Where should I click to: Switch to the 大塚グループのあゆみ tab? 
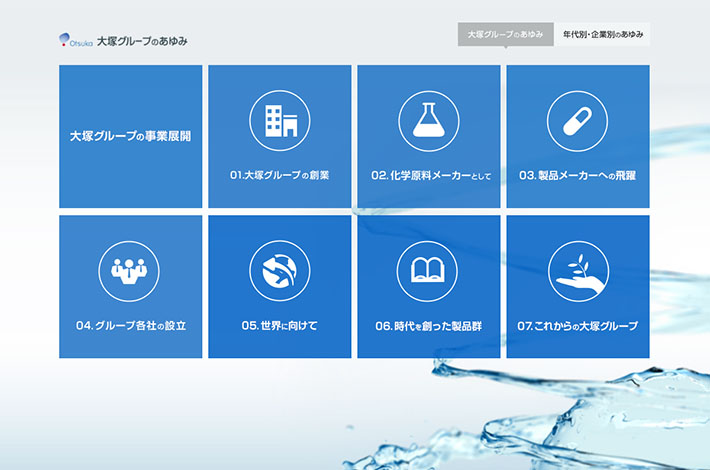point(505,34)
